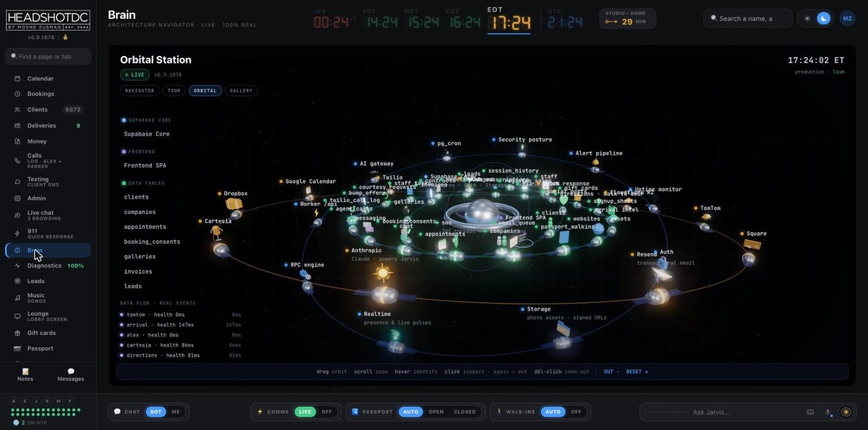
Task: Click the Lounge screen icon
Action: point(17,316)
